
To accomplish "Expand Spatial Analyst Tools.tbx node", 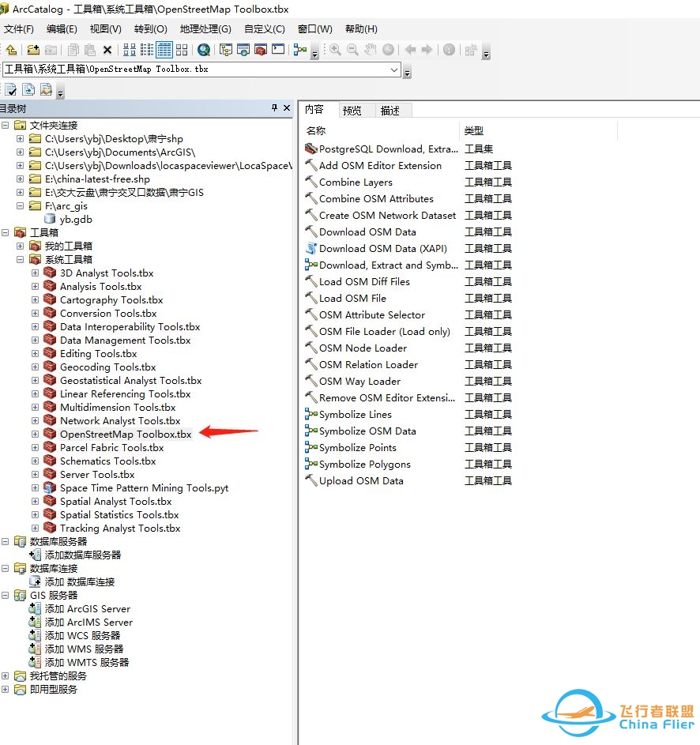I will [36, 501].
